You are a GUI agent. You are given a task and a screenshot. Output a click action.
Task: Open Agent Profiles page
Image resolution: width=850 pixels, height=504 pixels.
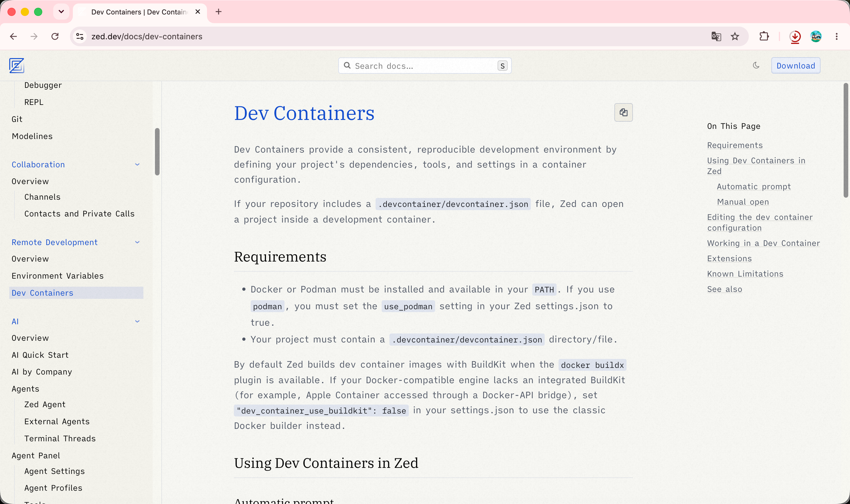click(53, 488)
